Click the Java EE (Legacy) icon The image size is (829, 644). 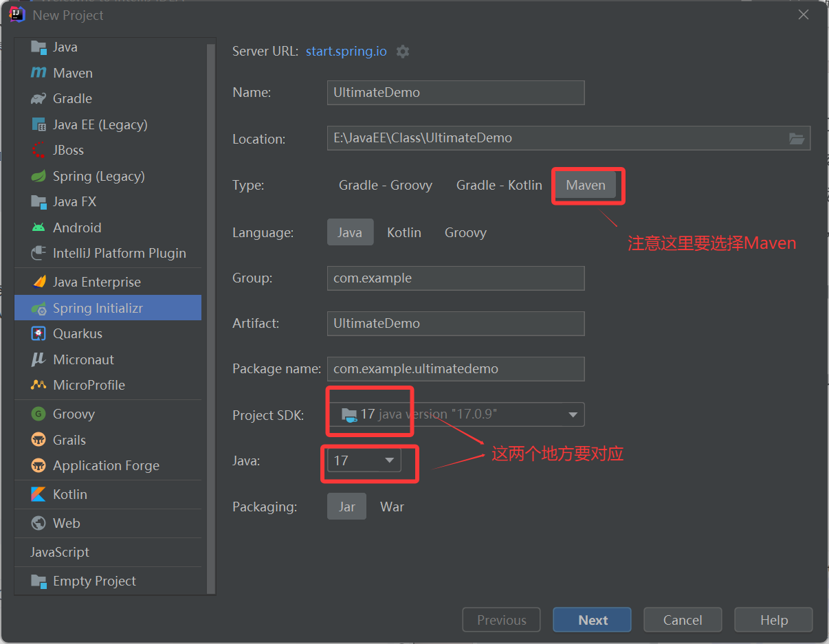38,124
